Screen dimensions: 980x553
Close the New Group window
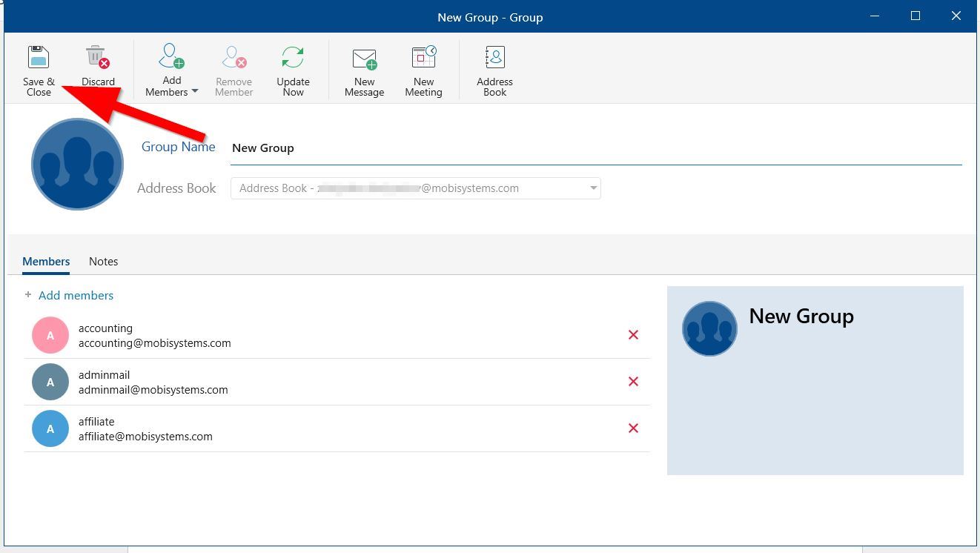coord(956,16)
